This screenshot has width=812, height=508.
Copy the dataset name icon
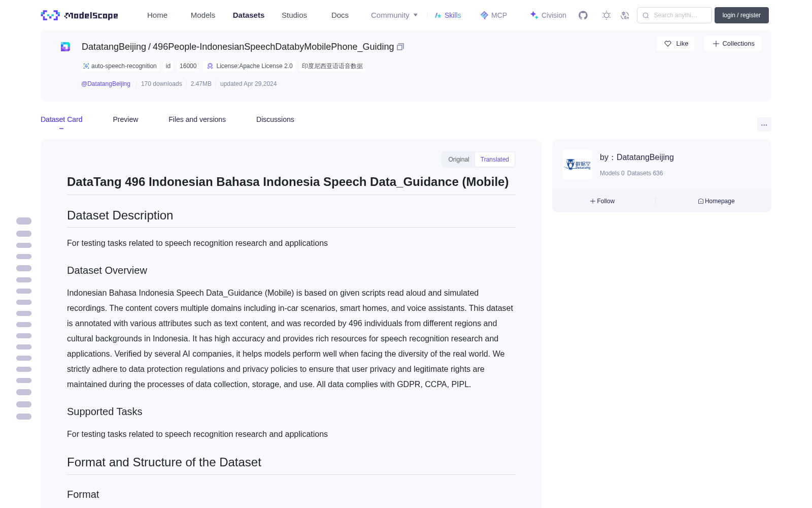(x=400, y=47)
